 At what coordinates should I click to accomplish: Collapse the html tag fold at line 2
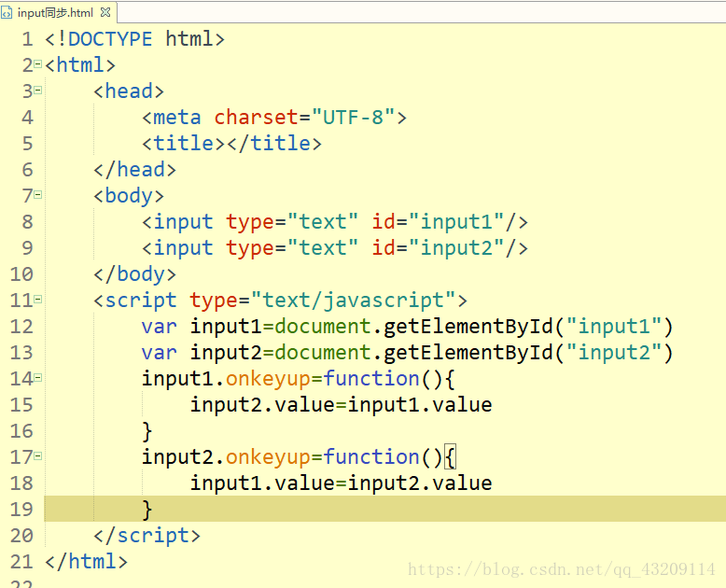pyautogui.click(x=38, y=63)
